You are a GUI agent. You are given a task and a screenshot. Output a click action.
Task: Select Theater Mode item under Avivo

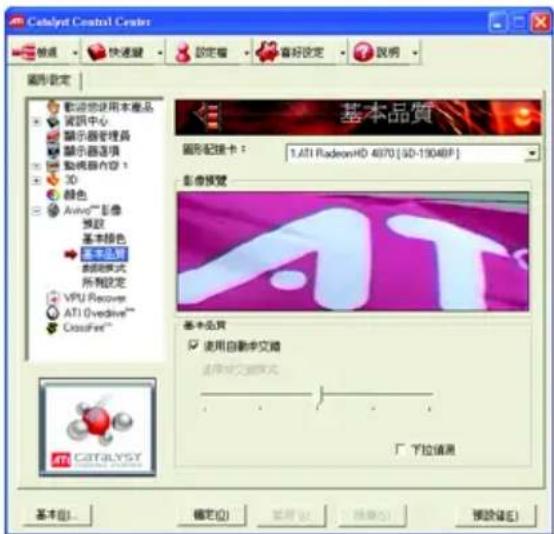click(x=104, y=268)
